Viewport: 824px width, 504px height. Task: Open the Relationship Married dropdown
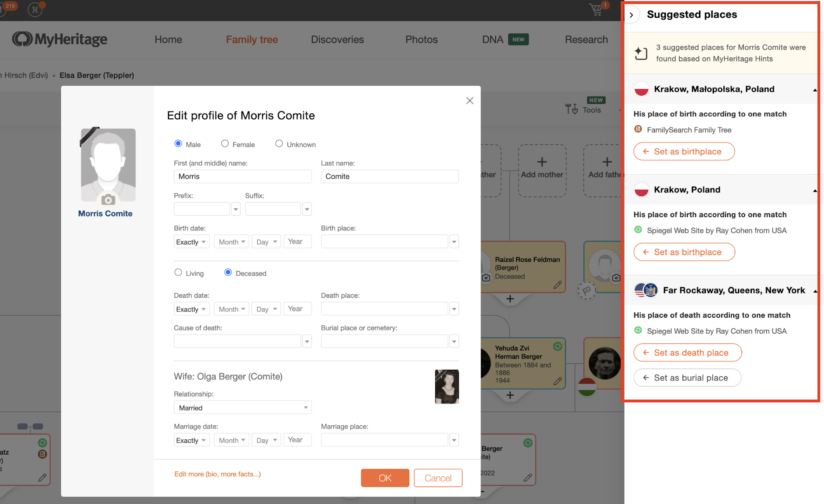click(242, 408)
